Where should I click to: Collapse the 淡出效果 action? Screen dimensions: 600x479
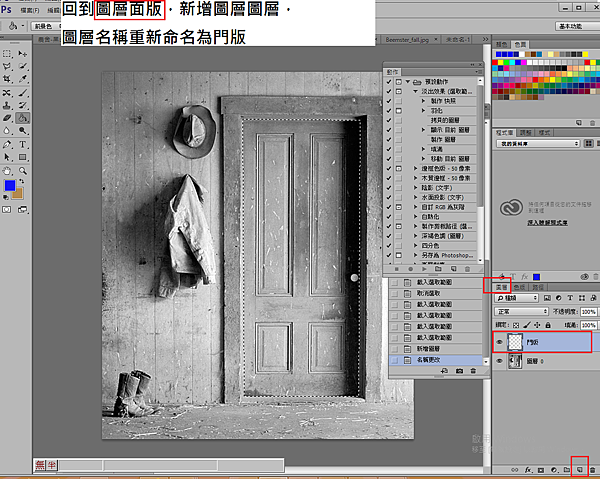click(x=416, y=91)
